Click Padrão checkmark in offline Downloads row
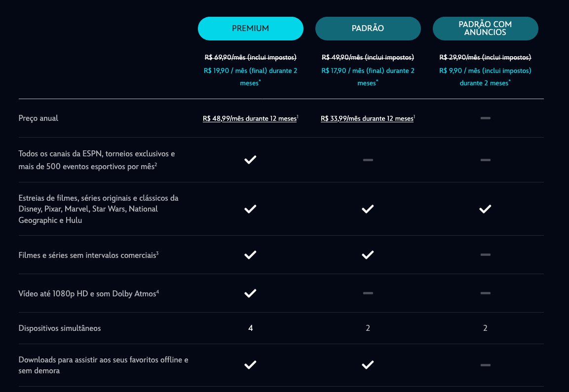 (368, 365)
